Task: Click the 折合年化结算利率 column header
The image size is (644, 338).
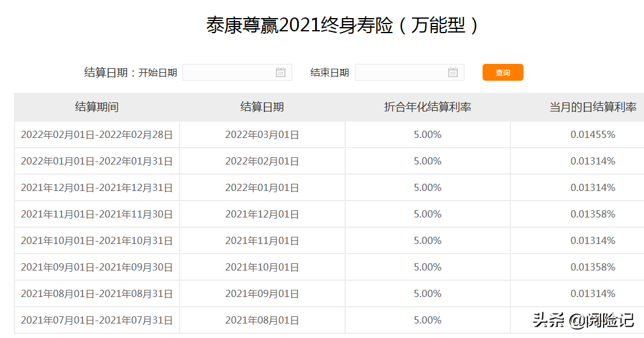Action: pyautogui.click(x=428, y=107)
